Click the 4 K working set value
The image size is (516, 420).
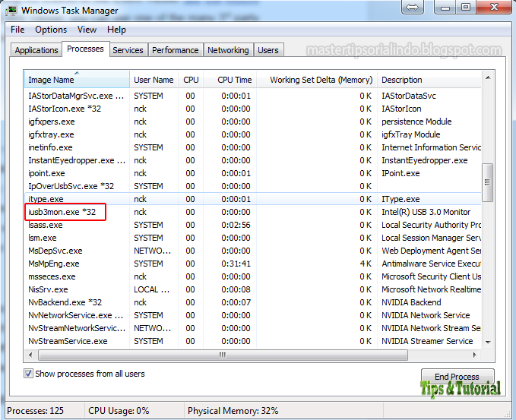(366, 264)
